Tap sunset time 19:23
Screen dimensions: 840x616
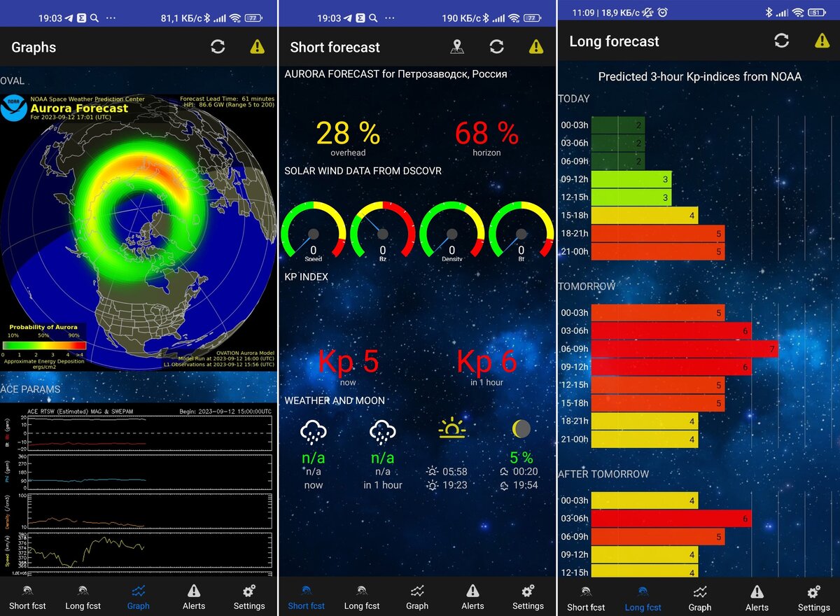pyautogui.click(x=455, y=485)
